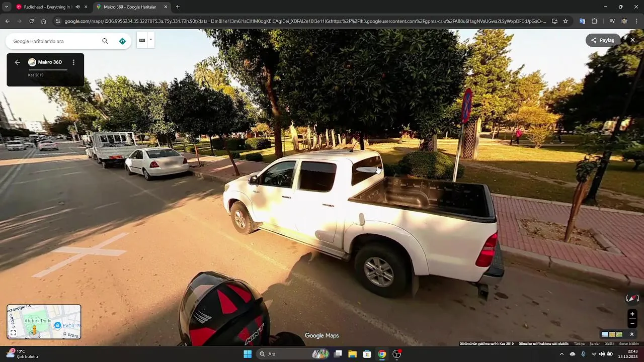The width and height of the screenshot is (644, 362).
Task: Open the Windows Start menu
Action: click(x=248, y=354)
